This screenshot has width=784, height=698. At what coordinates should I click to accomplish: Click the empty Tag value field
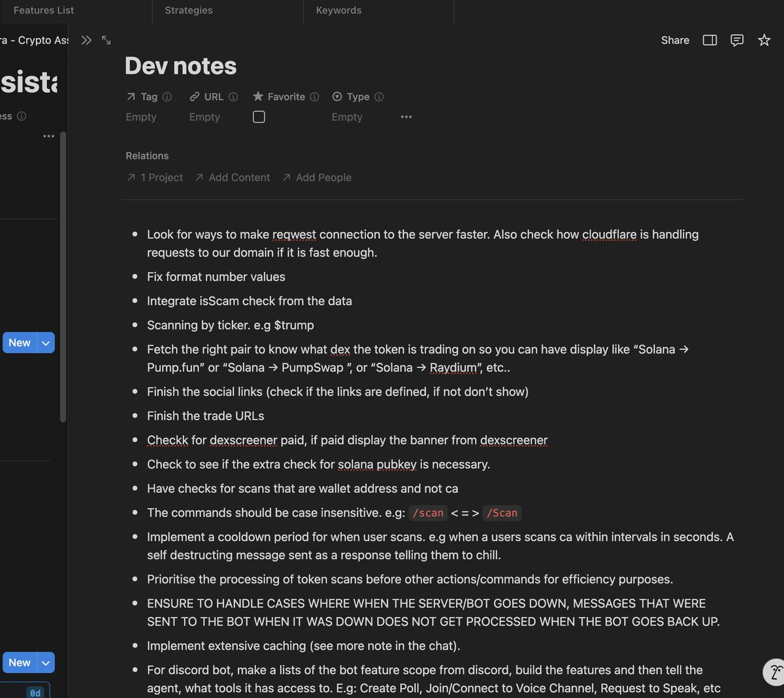point(141,117)
